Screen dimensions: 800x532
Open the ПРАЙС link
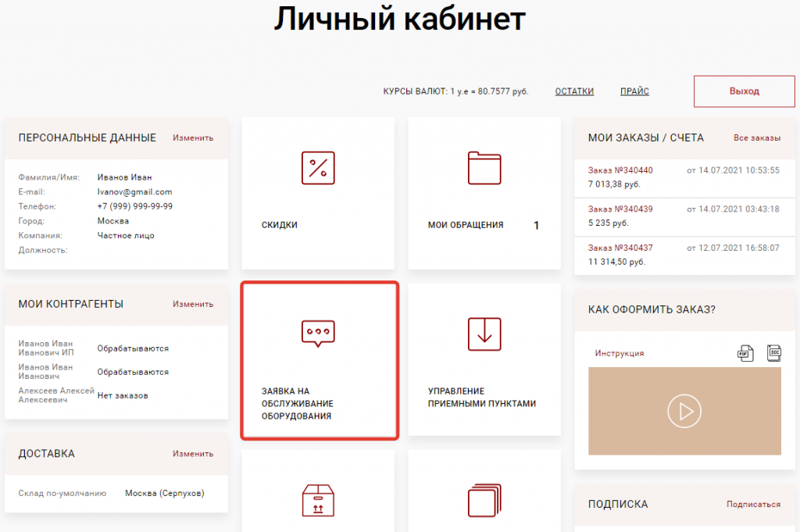click(634, 91)
